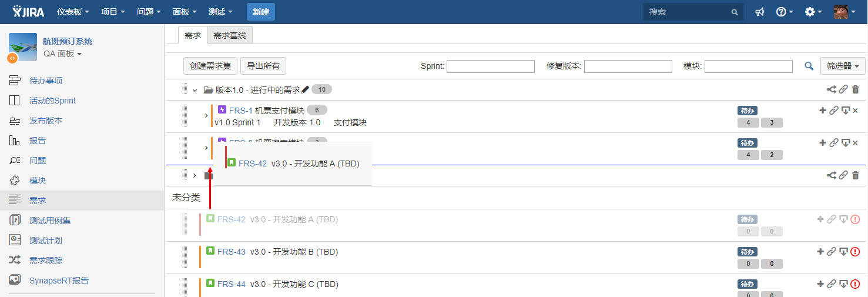This screenshot has height=297, width=868.
Task: Click the 模块 filter field
Action: pyautogui.click(x=749, y=66)
